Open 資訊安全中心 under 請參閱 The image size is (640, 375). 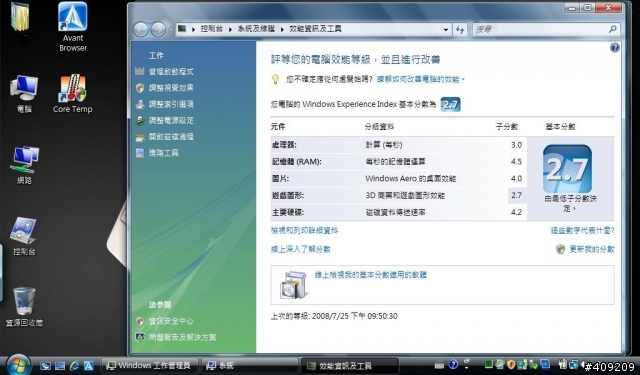(x=171, y=321)
